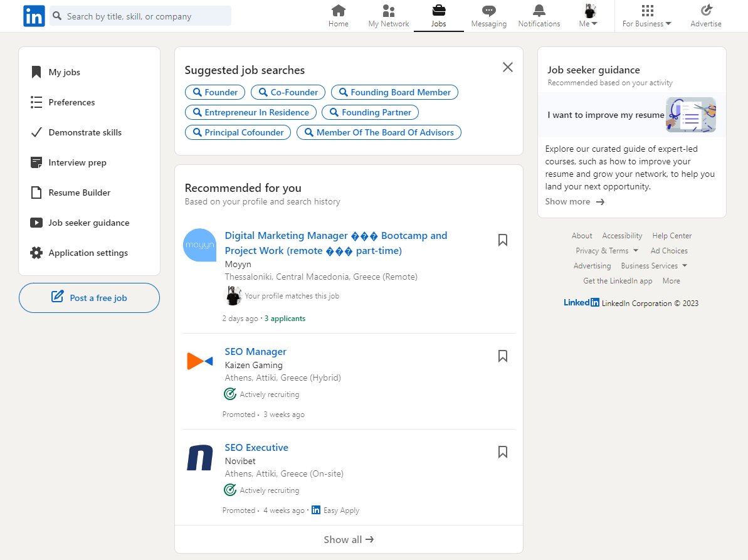Screen dimensions: 748x560
Task: Expand the For Business dropdown
Action: tap(647, 16)
